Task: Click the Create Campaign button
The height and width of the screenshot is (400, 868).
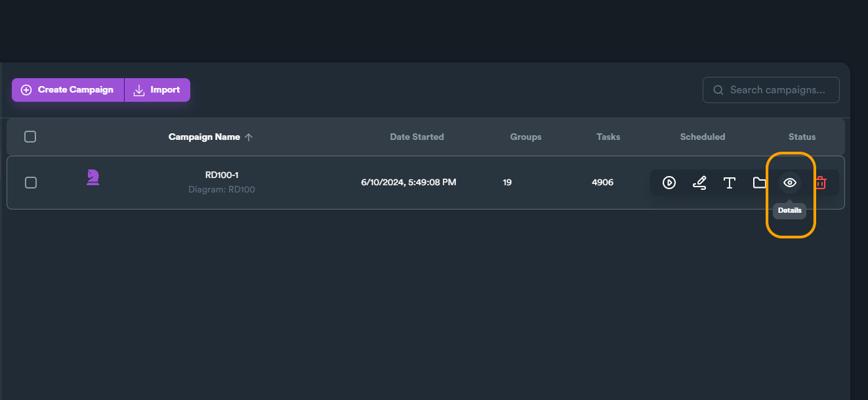Action: pyautogui.click(x=68, y=90)
